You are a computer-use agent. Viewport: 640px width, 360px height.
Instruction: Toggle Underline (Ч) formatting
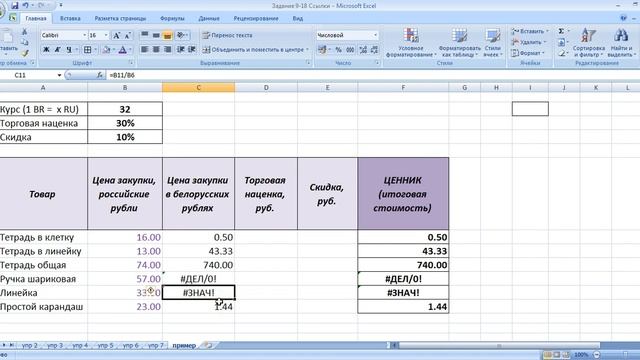click(x=69, y=50)
